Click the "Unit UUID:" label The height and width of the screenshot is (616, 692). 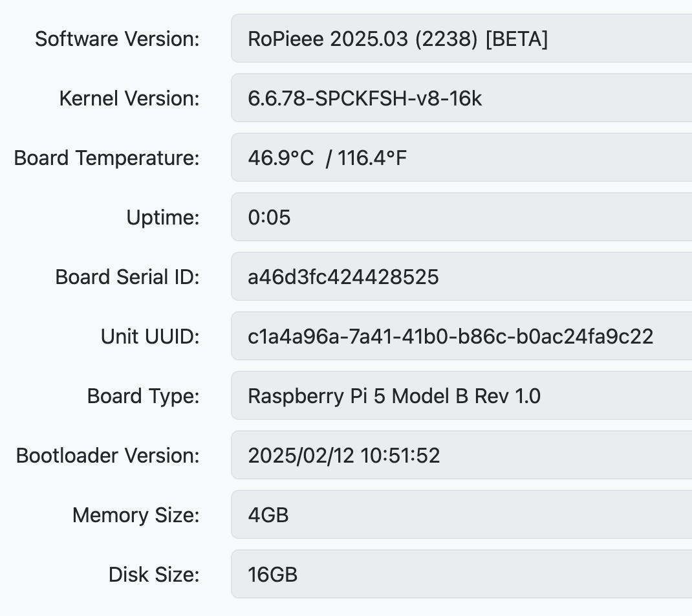150,336
